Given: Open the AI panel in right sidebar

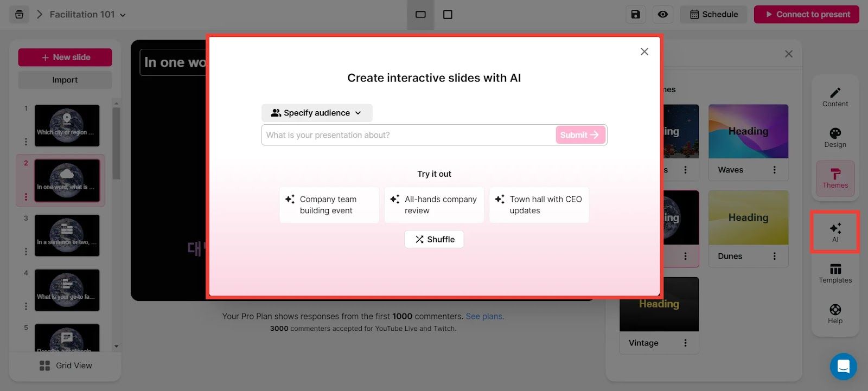Looking at the screenshot, I should pos(835,232).
